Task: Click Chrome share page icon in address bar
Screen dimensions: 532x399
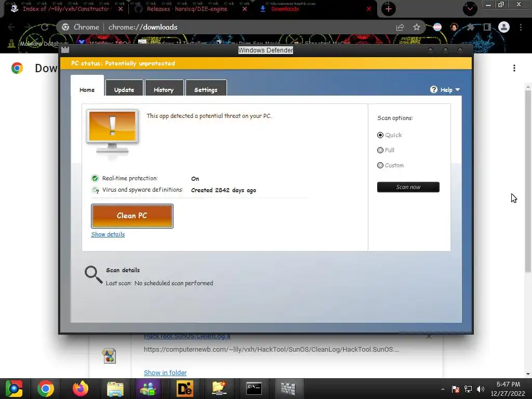Action: (x=400, y=27)
